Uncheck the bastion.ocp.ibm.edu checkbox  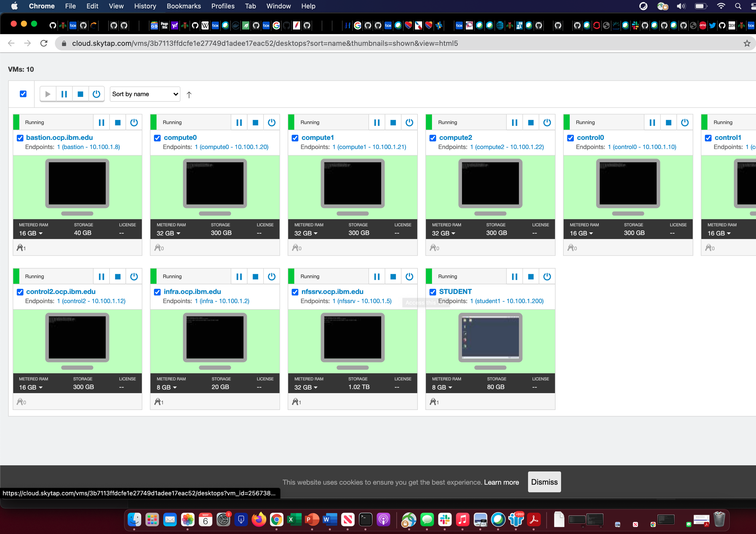click(x=20, y=138)
